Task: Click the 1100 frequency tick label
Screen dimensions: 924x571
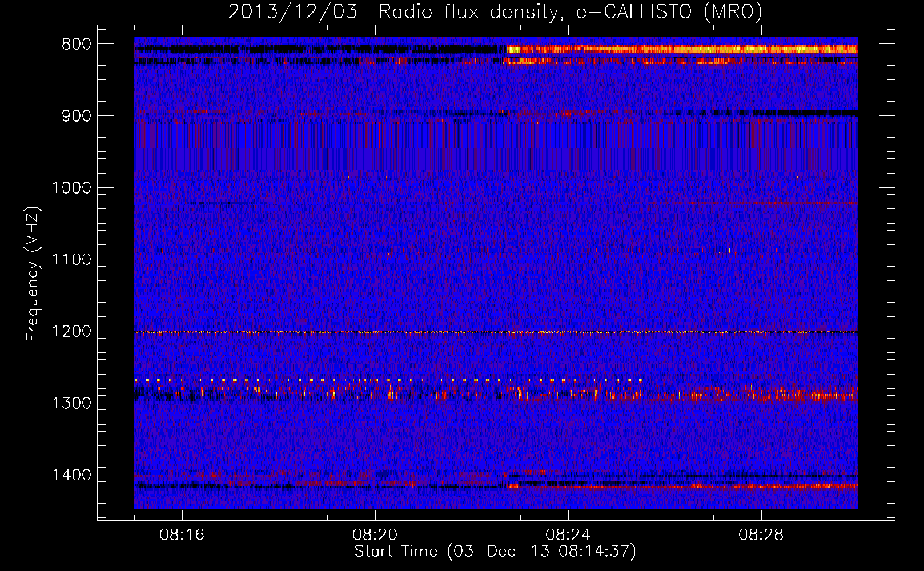Action: coord(71,260)
